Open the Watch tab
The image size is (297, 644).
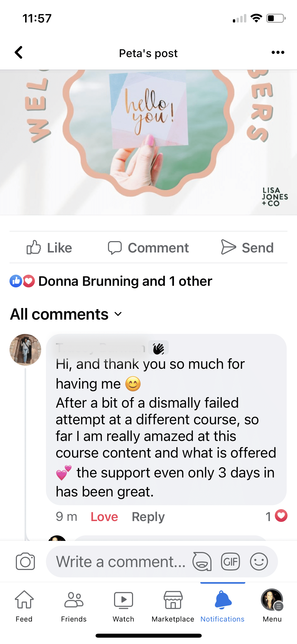(x=123, y=606)
